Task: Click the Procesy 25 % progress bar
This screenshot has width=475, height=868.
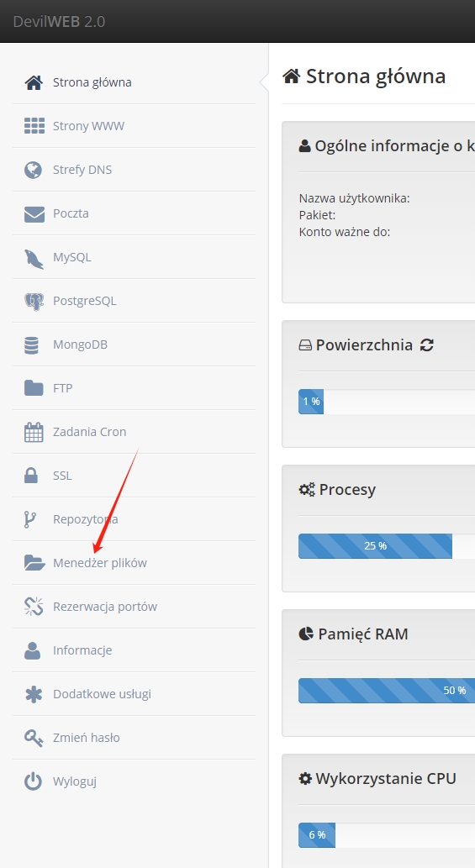Action: [x=375, y=546]
